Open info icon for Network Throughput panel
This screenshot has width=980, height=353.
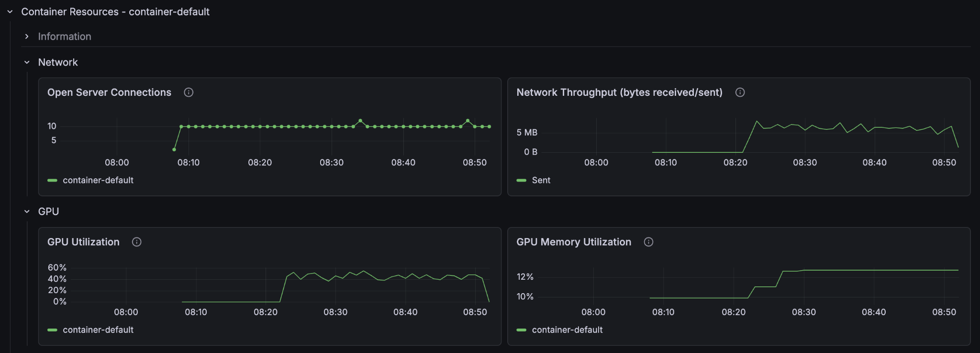(740, 92)
